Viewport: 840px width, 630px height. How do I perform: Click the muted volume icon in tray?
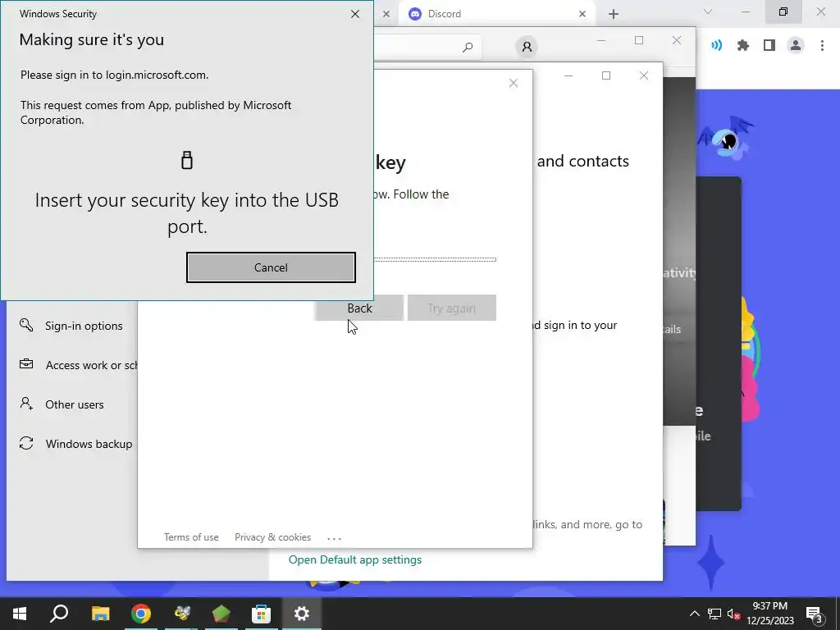[733, 614]
